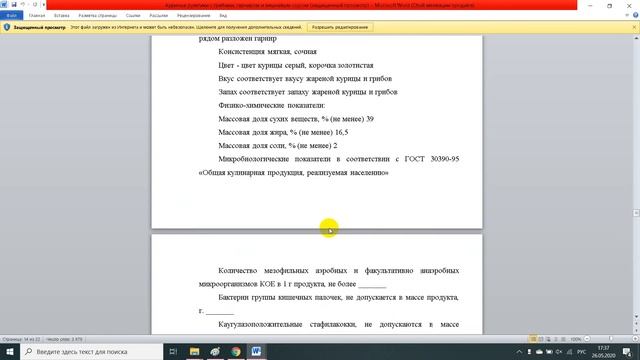The height and width of the screenshot is (360, 640).
Task: Click the line 'Физико-химические показатели:'
Action: point(271,105)
